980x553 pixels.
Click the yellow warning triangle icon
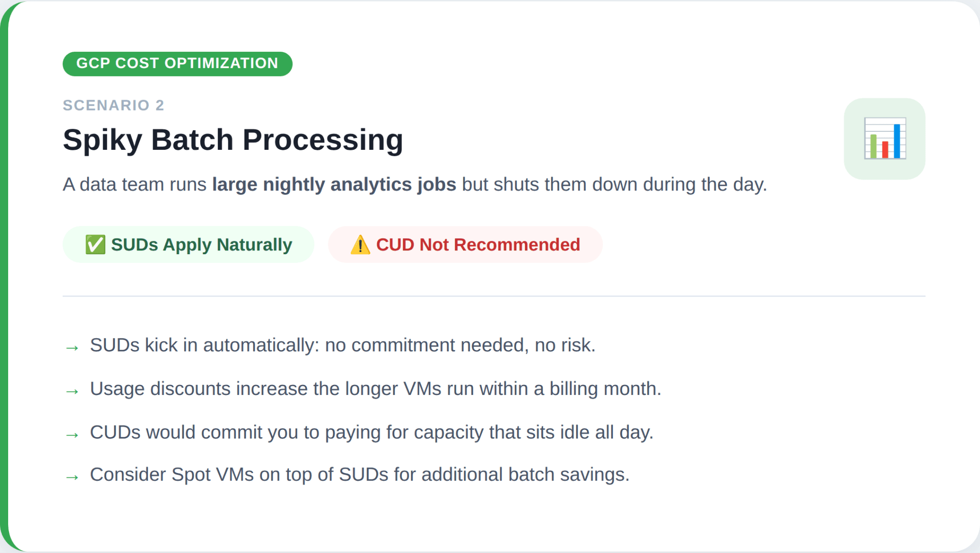coord(360,245)
